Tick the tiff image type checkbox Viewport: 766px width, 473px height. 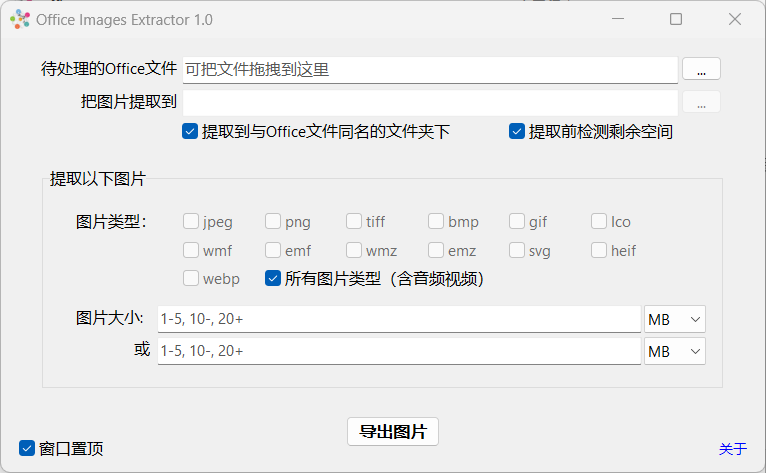354,221
